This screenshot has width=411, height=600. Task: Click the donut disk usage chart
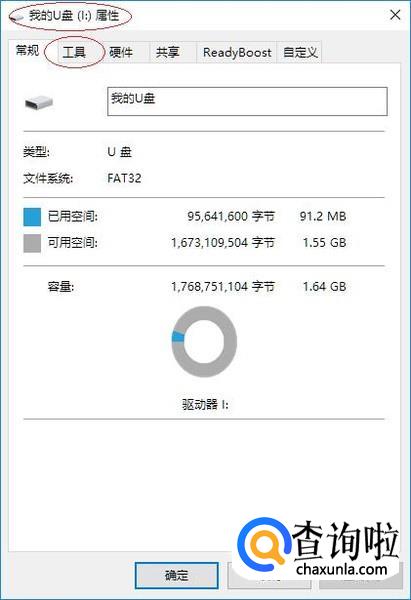tap(204, 342)
